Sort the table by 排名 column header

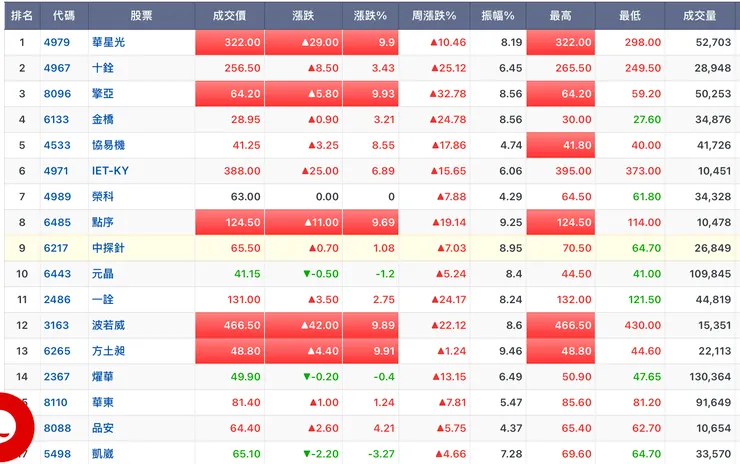(x=22, y=16)
